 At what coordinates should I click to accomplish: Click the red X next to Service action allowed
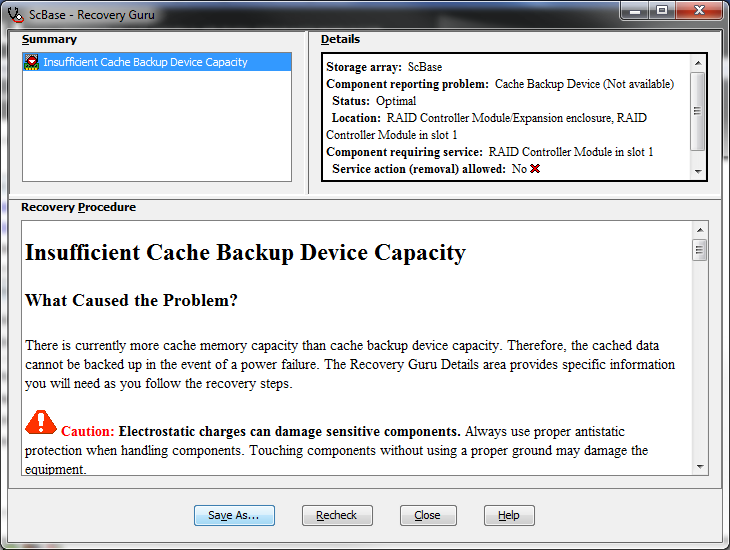click(x=535, y=169)
